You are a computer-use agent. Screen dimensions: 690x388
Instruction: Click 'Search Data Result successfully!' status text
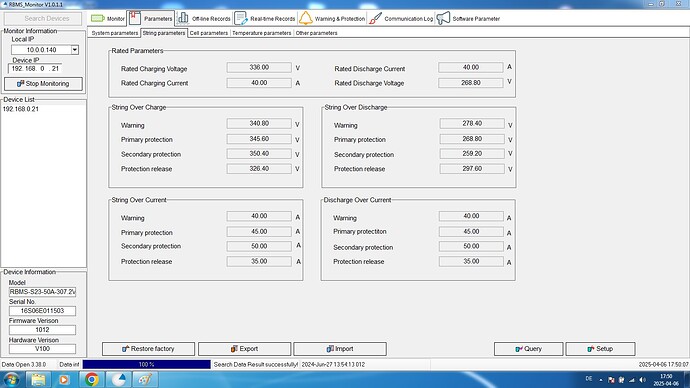(256, 365)
